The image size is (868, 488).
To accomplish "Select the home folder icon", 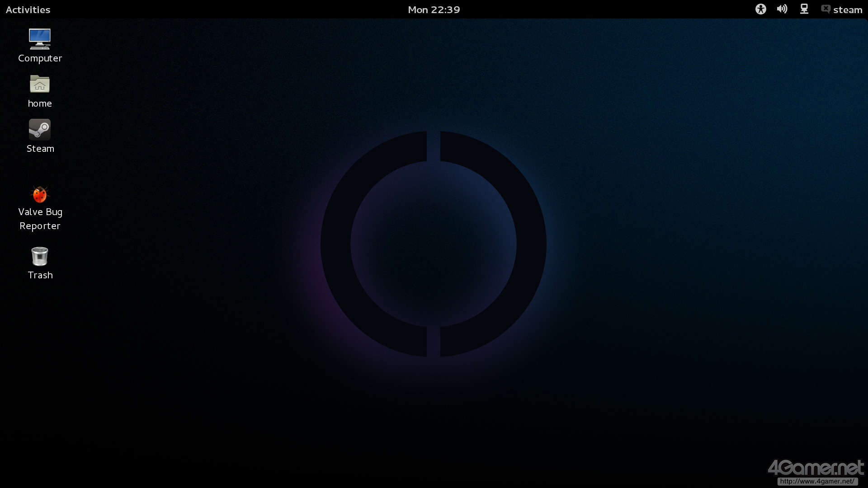I will 40,84.
